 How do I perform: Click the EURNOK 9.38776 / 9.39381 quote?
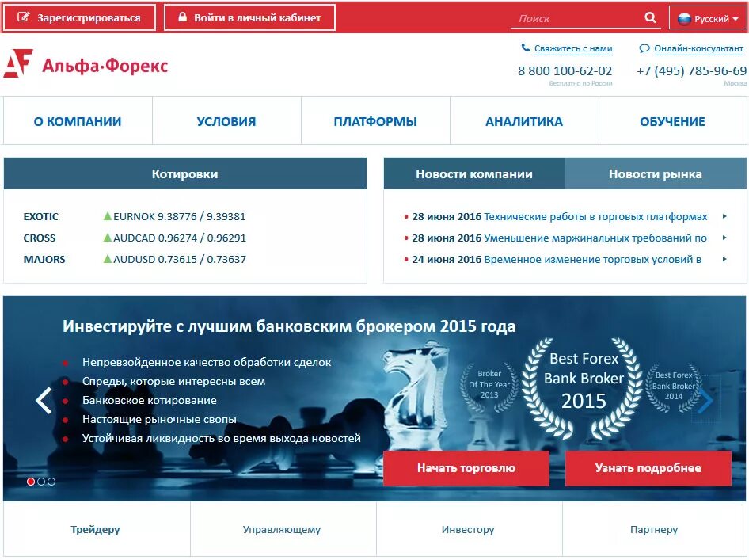[179, 216]
